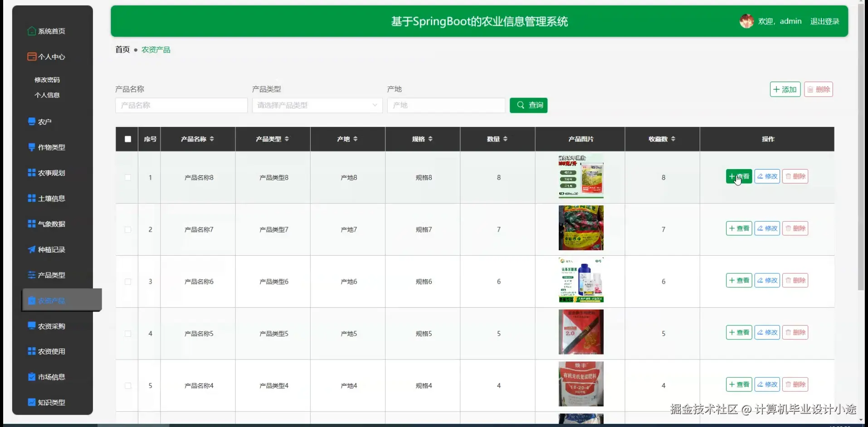Click the page vertical scrollbar
Image resolution: width=868 pixels, height=427 pixels.
point(861,147)
